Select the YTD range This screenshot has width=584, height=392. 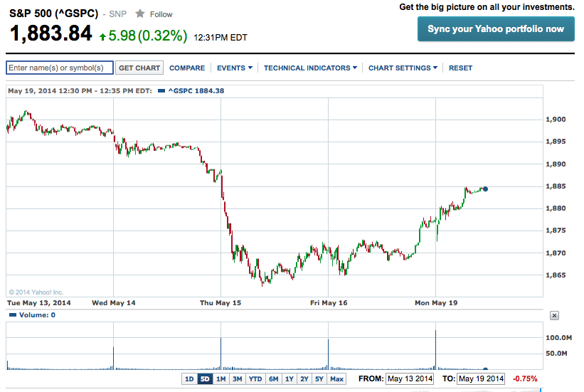[255, 379]
